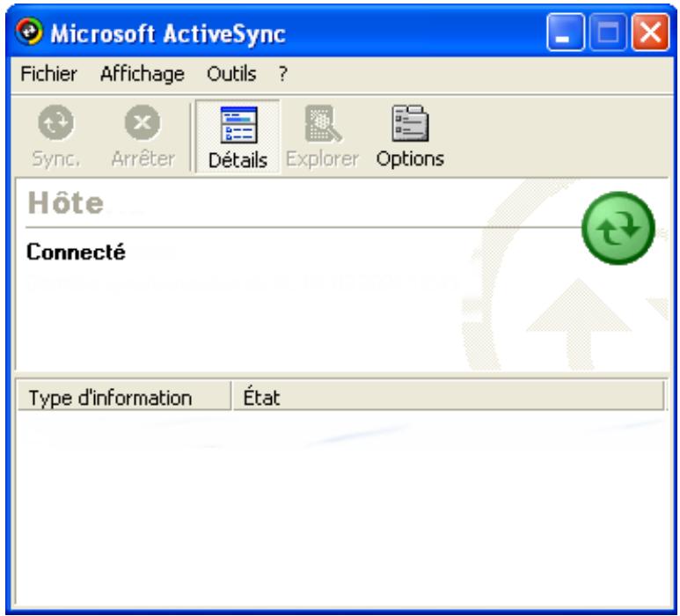Toggle the Détails view button

(238, 136)
